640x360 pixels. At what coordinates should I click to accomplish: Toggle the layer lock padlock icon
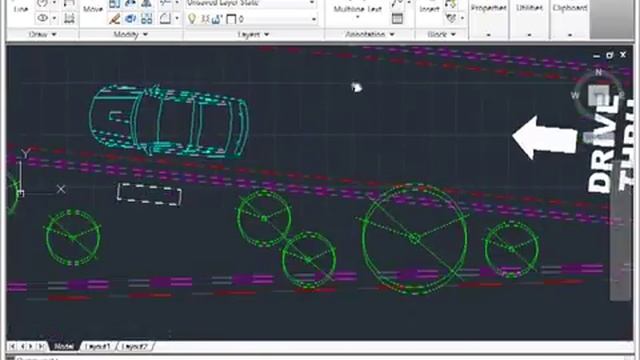click(x=217, y=19)
